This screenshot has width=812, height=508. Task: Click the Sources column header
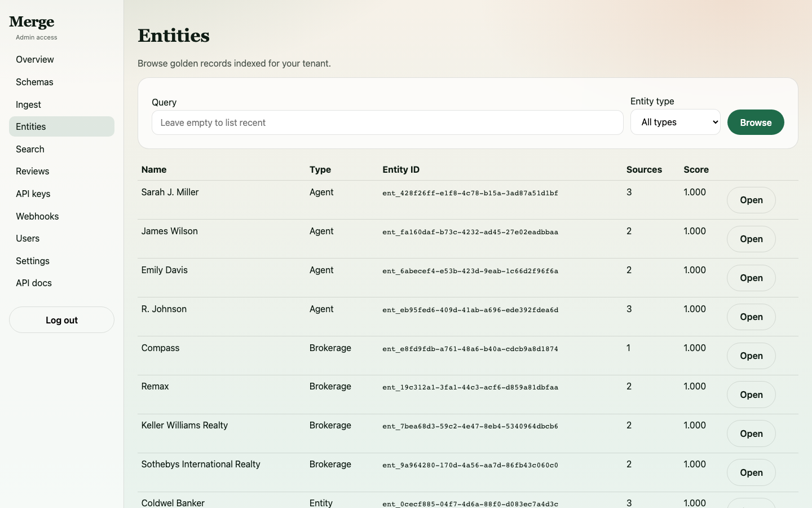[644, 169]
